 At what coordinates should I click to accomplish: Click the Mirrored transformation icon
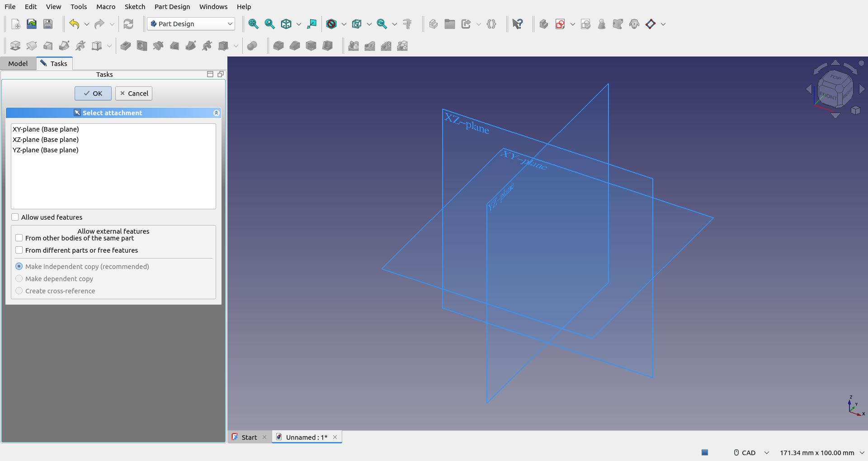[x=354, y=46]
